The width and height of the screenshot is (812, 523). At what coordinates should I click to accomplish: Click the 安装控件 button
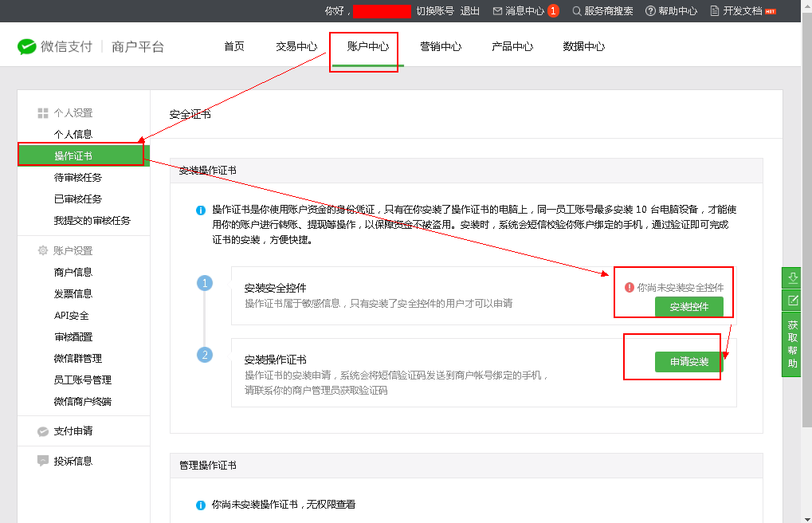(688, 307)
